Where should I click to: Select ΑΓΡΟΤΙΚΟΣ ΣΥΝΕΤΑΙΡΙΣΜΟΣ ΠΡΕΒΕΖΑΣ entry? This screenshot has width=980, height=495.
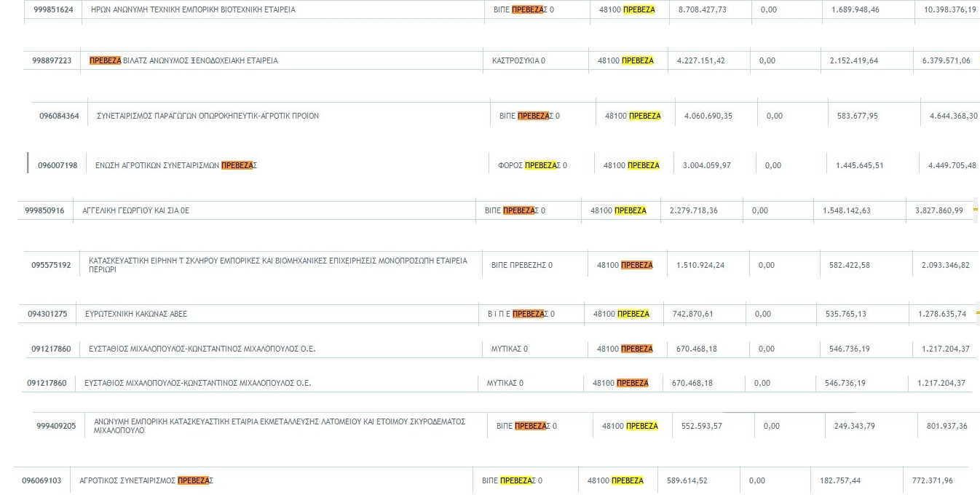(146, 480)
